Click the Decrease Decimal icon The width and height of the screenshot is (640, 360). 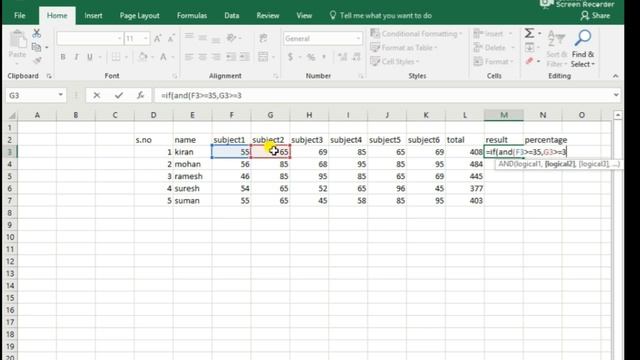click(x=356, y=57)
